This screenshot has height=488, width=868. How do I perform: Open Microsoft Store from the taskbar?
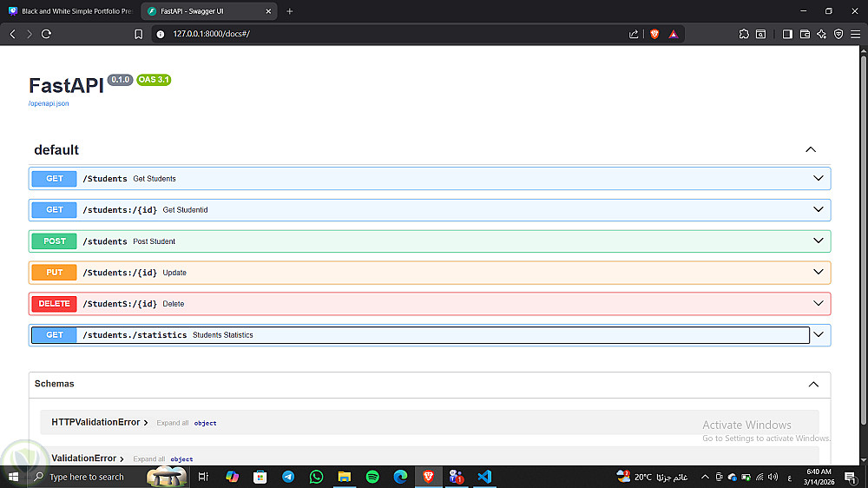[260, 477]
